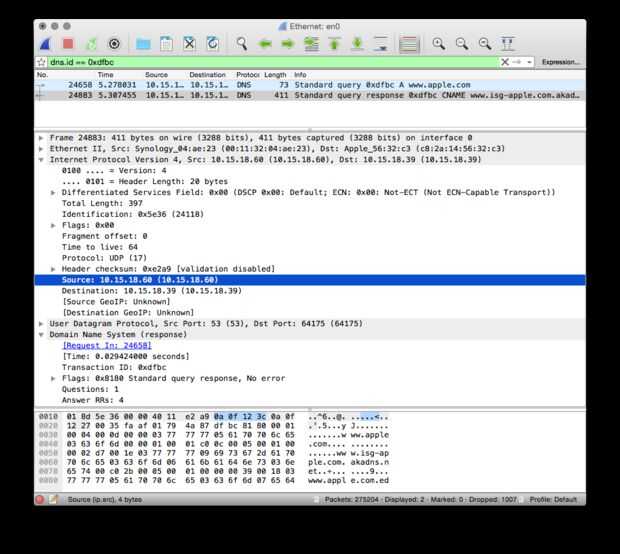Jump to the first packet
This screenshot has height=554, width=620.
335,44
